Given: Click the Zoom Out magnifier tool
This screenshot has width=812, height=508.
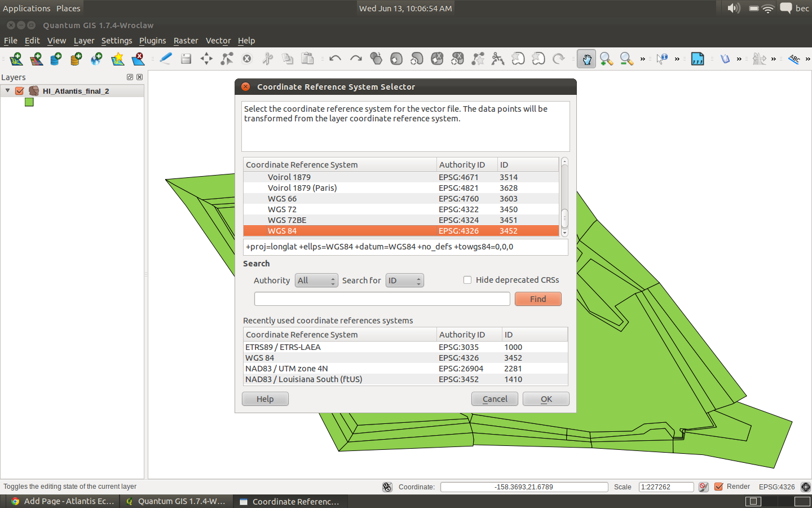Looking at the screenshot, I should [x=626, y=59].
